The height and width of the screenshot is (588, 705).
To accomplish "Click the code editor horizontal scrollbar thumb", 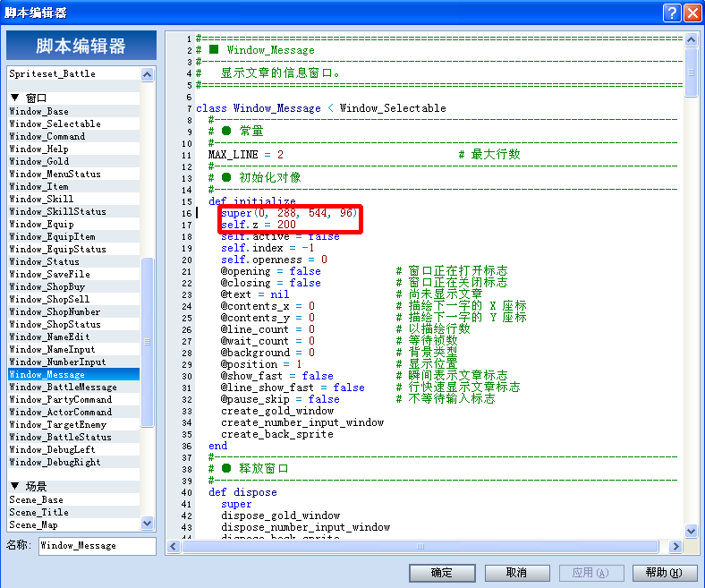I will point(420,547).
